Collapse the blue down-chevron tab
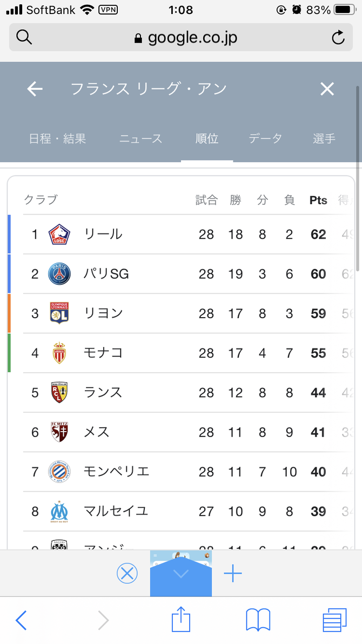362x644 pixels. (180, 574)
